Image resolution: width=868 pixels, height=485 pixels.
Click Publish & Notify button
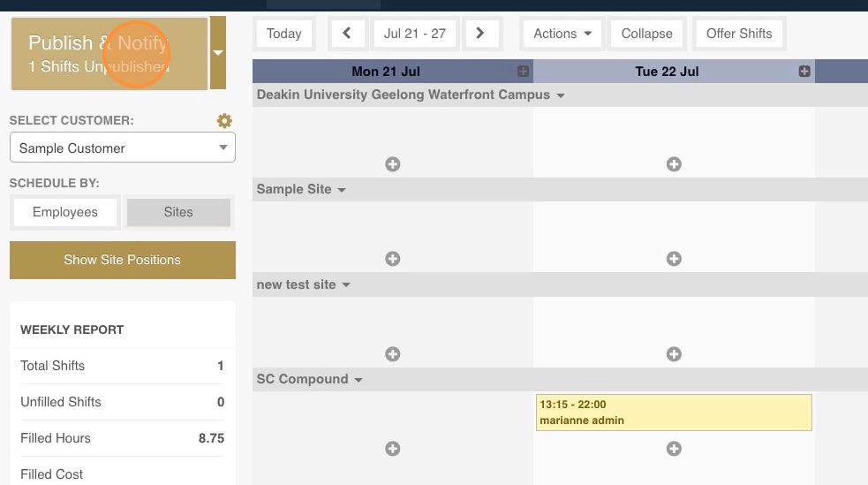109,53
